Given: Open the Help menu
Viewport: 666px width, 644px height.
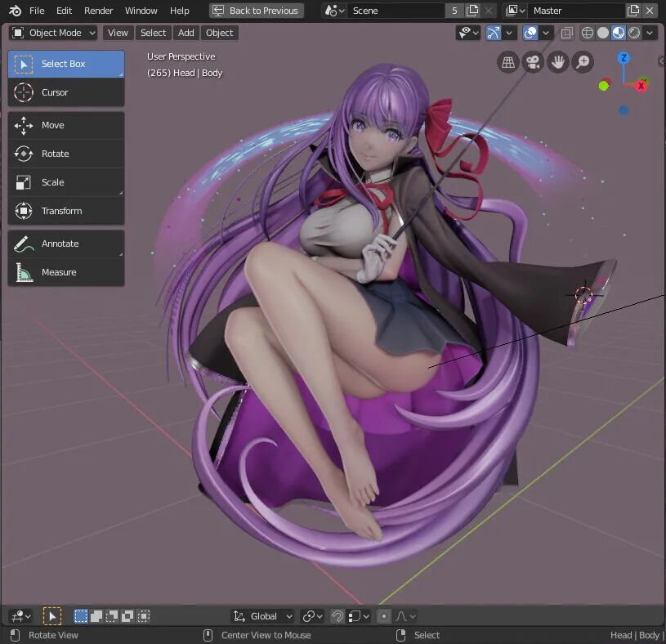Looking at the screenshot, I should click(179, 11).
